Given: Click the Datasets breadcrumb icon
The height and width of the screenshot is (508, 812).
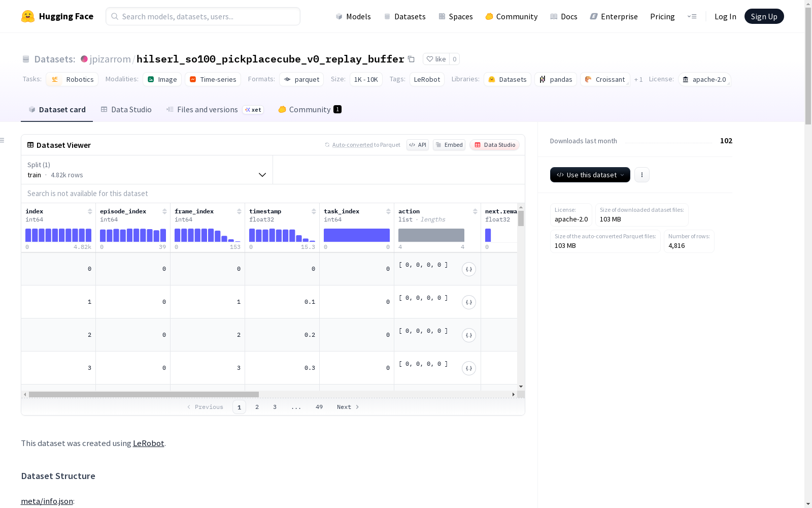Looking at the screenshot, I should [x=26, y=59].
